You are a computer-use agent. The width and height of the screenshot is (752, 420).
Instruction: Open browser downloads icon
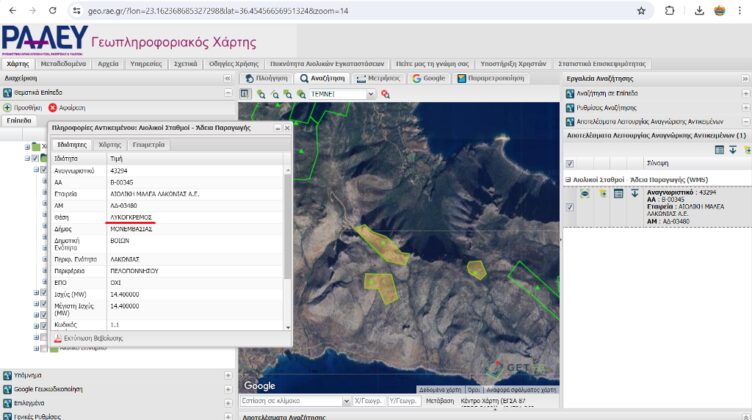click(x=699, y=11)
